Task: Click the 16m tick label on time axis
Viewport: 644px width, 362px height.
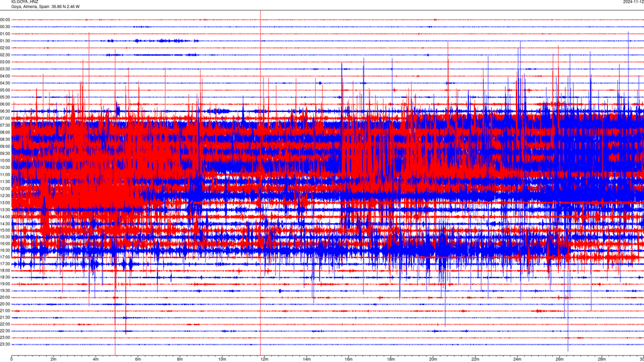Action: click(x=349, y=359)
